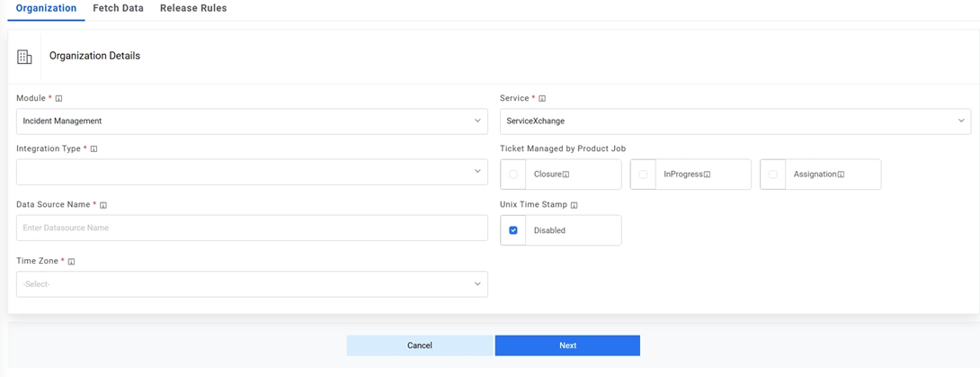
Task: Click info icon next to Closure option
Action: pos(566,175)
